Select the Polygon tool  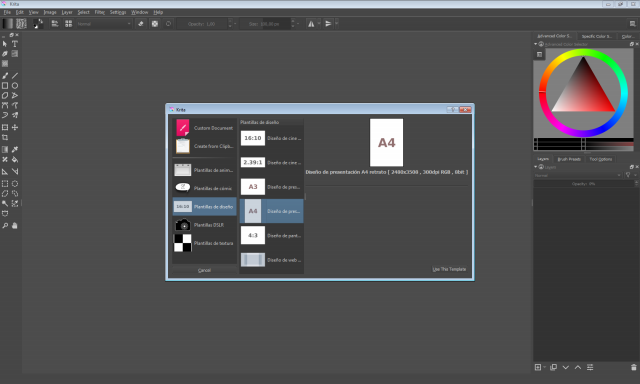[x=5, y=95]
